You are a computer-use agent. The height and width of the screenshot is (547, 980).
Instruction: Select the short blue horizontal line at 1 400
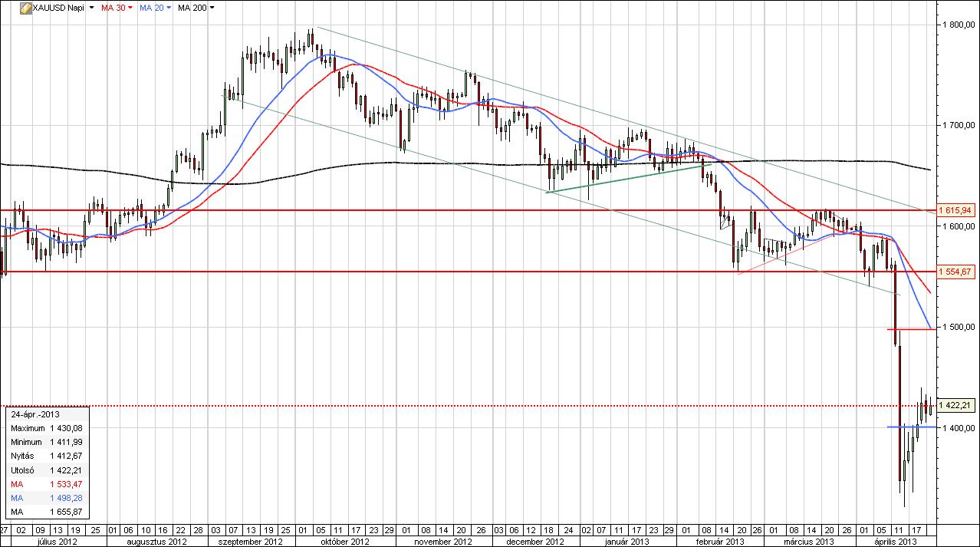coord(911,427)
